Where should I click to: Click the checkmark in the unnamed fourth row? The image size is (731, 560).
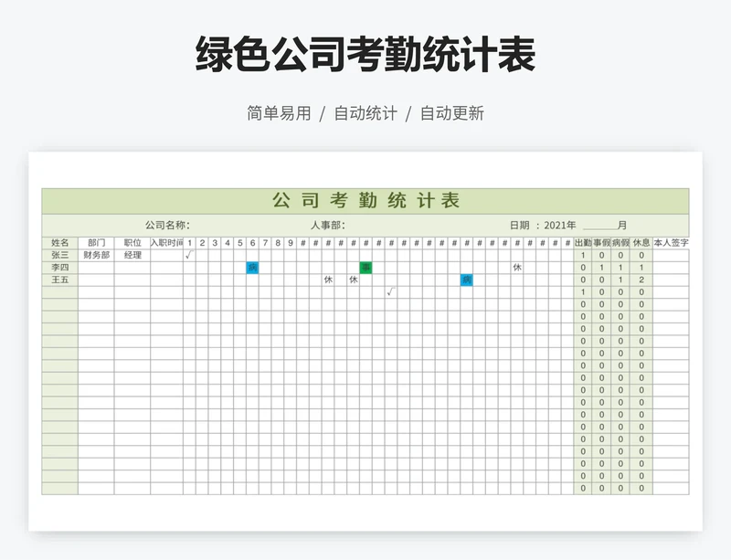pyautogui.click(x=391, y=292)
